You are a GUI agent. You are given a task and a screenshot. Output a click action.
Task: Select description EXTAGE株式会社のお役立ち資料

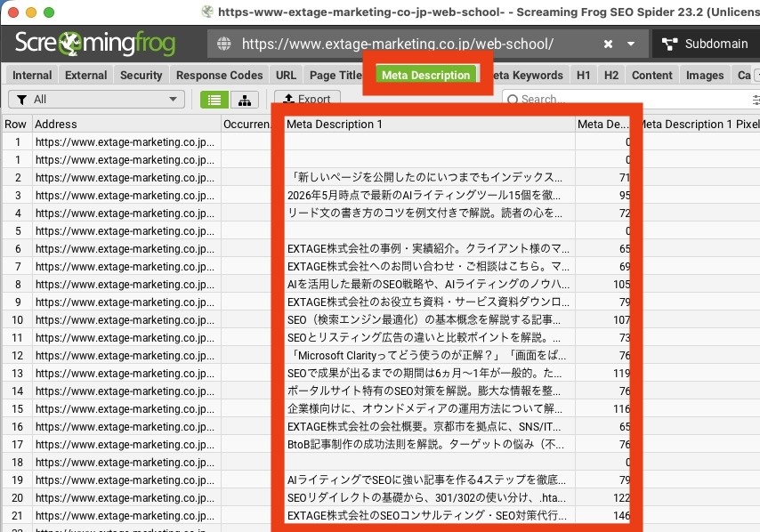coord(428,302)
